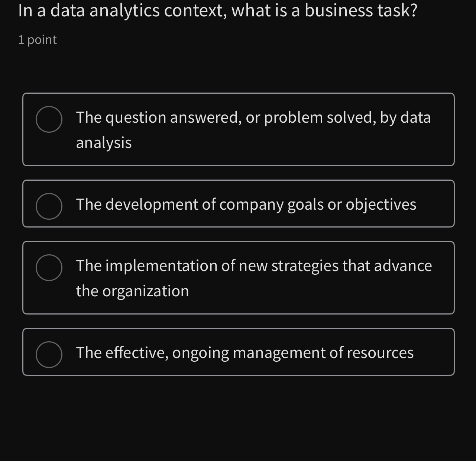Click the text 'the organization' in option three
Screen dimensions: 476x461
132,291
